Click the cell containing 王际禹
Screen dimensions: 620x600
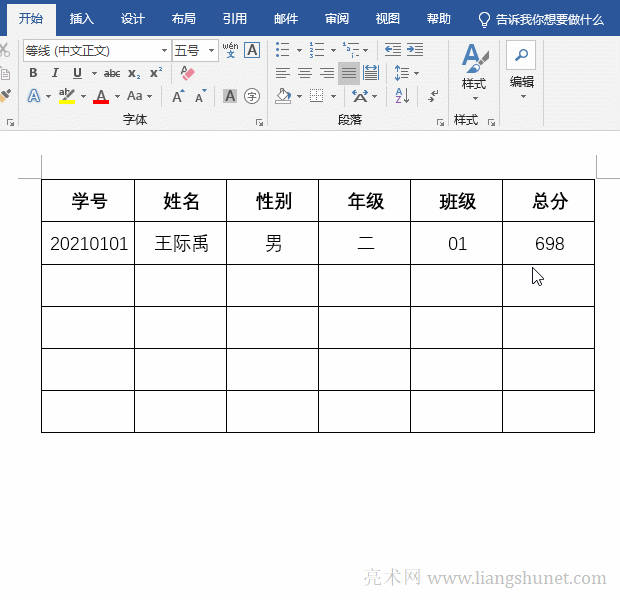point(181,243)
